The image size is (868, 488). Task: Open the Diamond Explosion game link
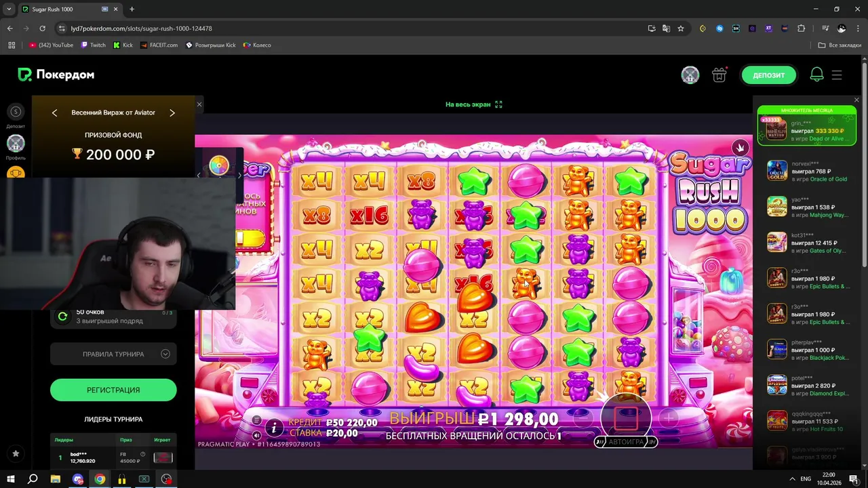[x=829, y=393]
